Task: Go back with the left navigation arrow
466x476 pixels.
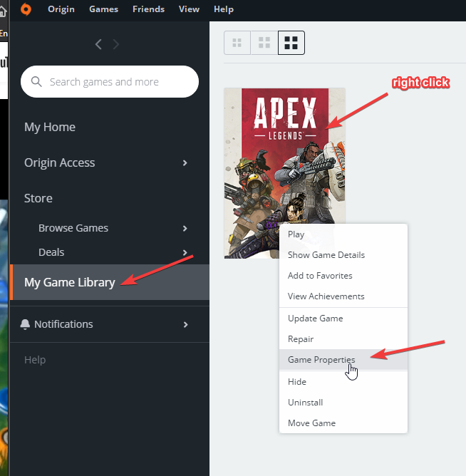Action: coord(98,44)
